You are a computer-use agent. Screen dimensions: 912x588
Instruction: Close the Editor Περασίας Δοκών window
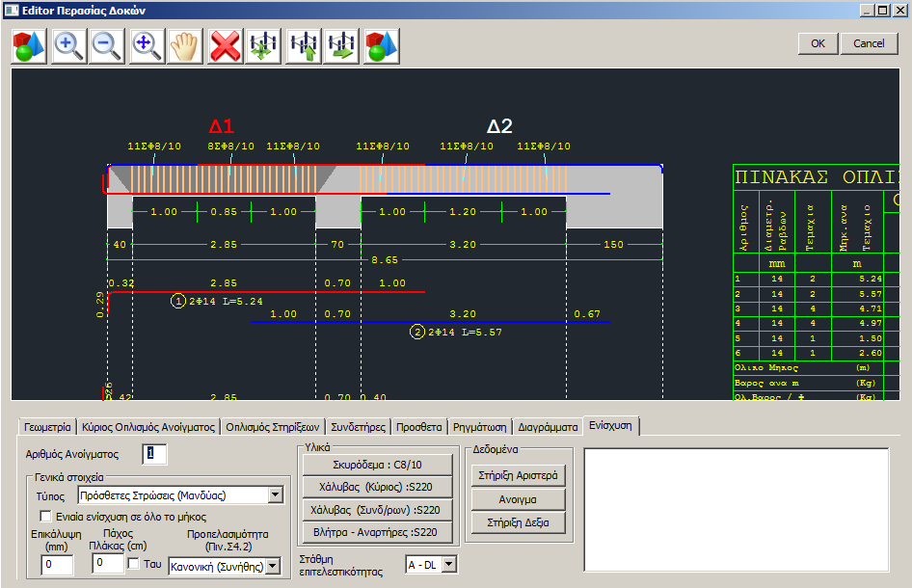tap(900, 10)
